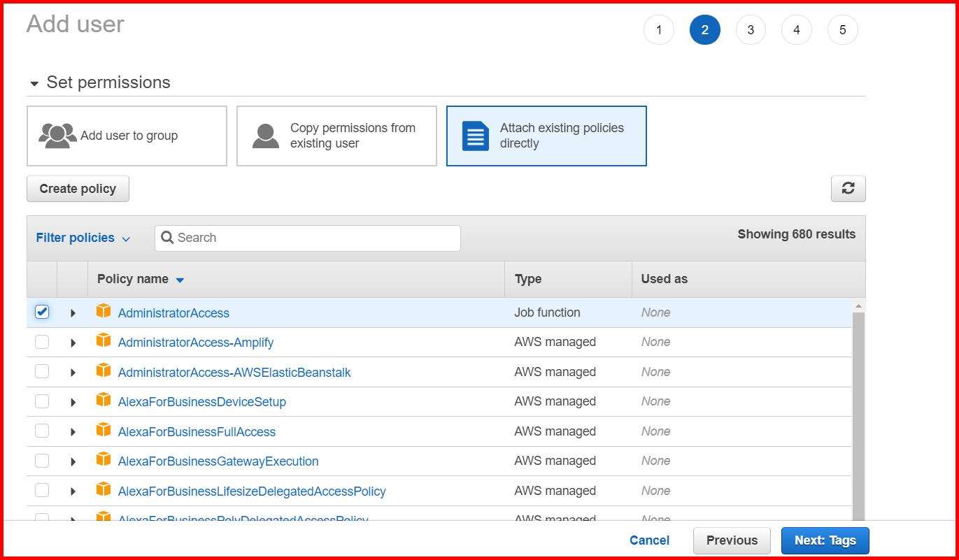
Task: Select step 3 in the progress indicator
Action: [751, 29]
